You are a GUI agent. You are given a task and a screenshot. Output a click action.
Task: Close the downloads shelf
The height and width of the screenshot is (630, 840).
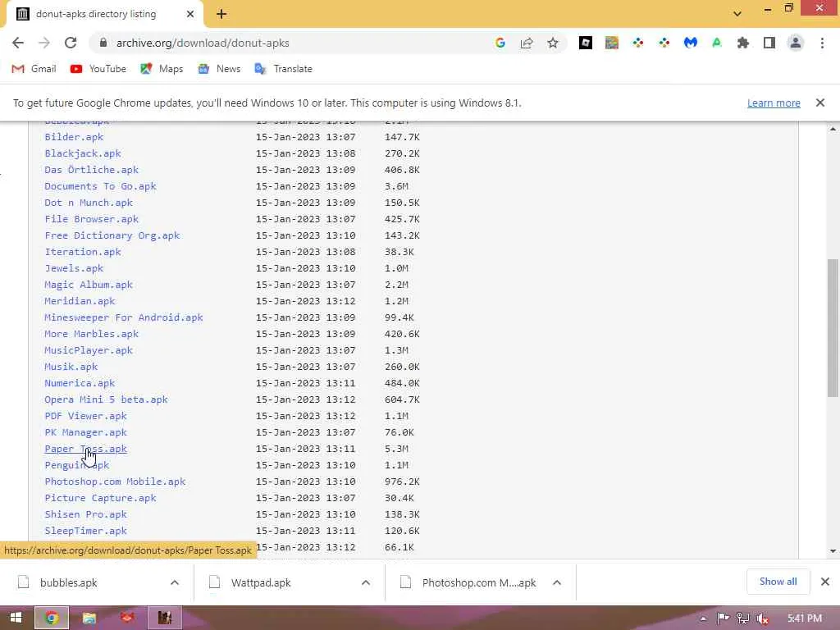pos(825,582)
